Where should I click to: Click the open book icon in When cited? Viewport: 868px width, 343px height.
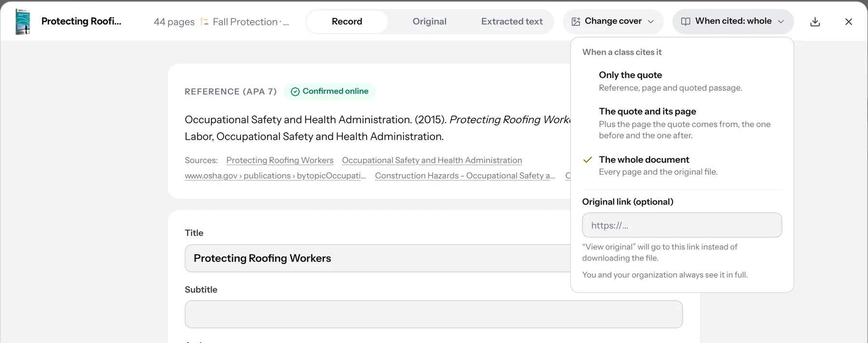coord(685,22)
